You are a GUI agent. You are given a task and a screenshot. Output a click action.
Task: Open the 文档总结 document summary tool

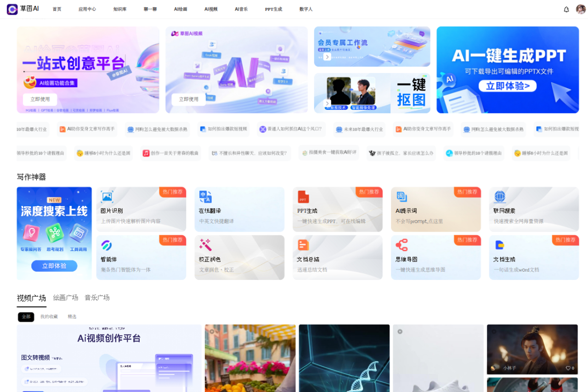click(x=338, y=257)
